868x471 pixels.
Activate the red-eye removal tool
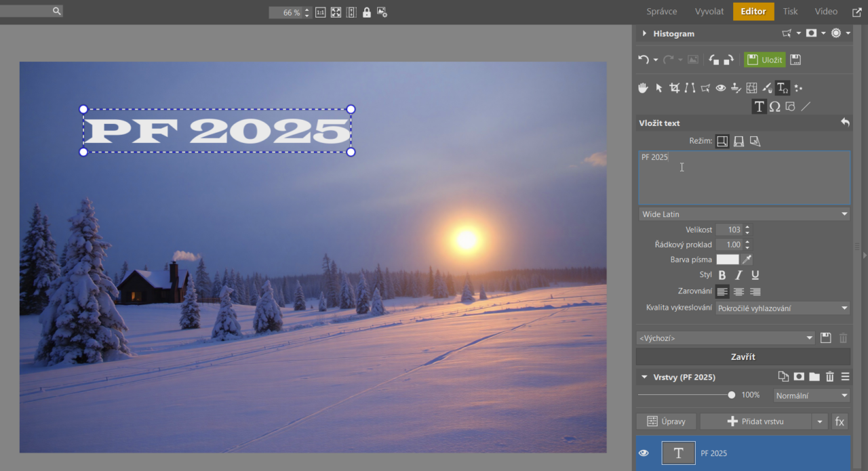pos(720,87)
